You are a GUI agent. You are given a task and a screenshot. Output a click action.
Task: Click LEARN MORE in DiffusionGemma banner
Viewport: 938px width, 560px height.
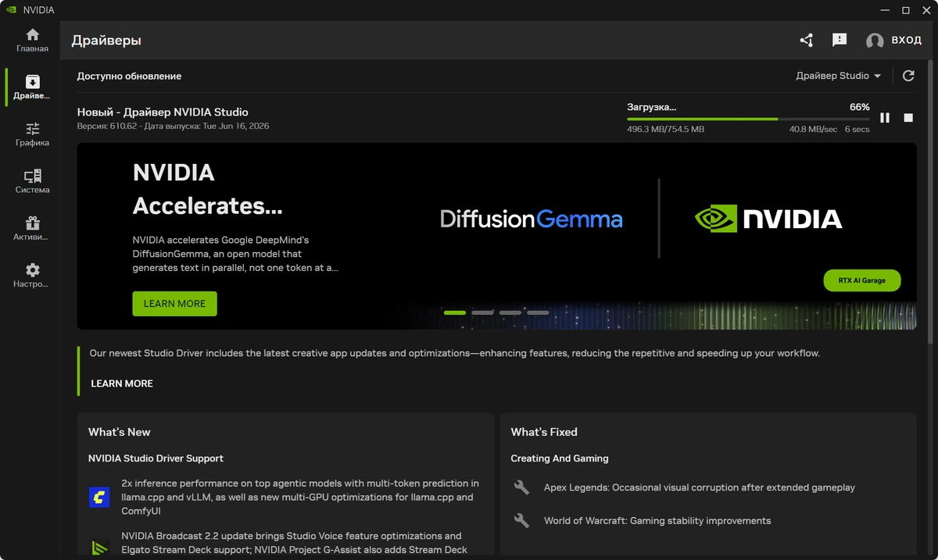pyautogui.click(x=174, y=304)
